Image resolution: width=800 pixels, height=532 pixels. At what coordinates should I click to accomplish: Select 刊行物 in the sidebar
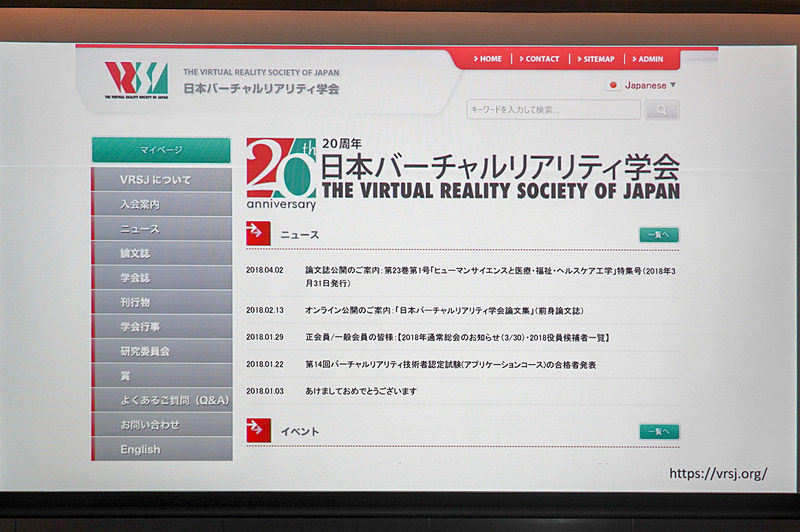pyautogui.click(x=162, y=302)
